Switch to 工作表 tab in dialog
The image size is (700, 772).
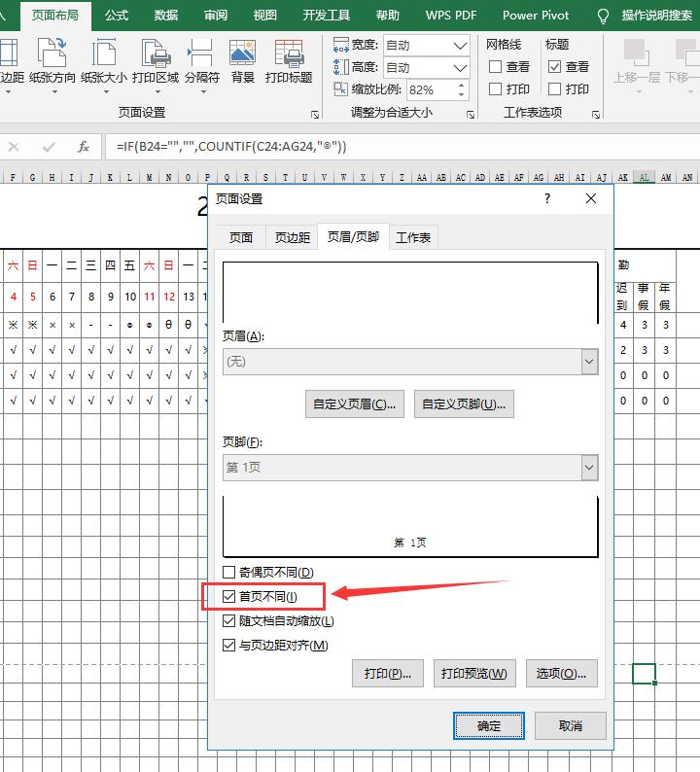point(413,237)
